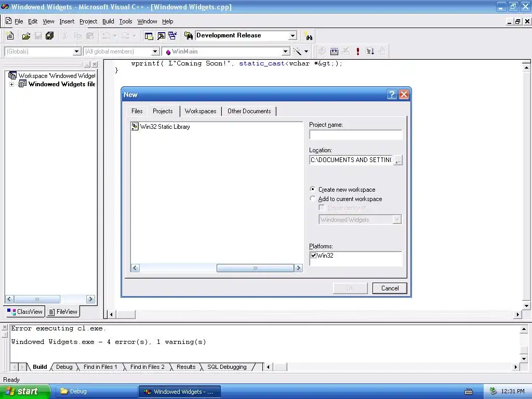Expand the Windowed Widgets files tree node
This screenshot has height=399, width=532.
(11, 84)
